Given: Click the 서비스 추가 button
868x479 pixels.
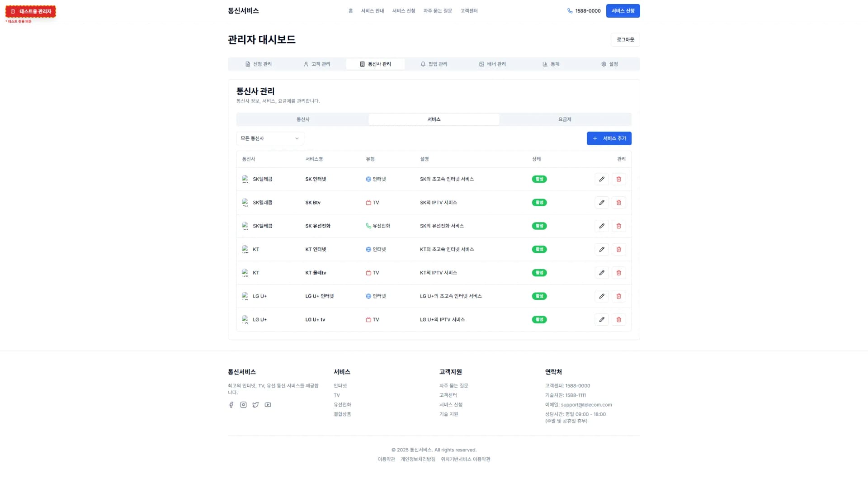Looking at the screenshot, I should click(609, 138).
